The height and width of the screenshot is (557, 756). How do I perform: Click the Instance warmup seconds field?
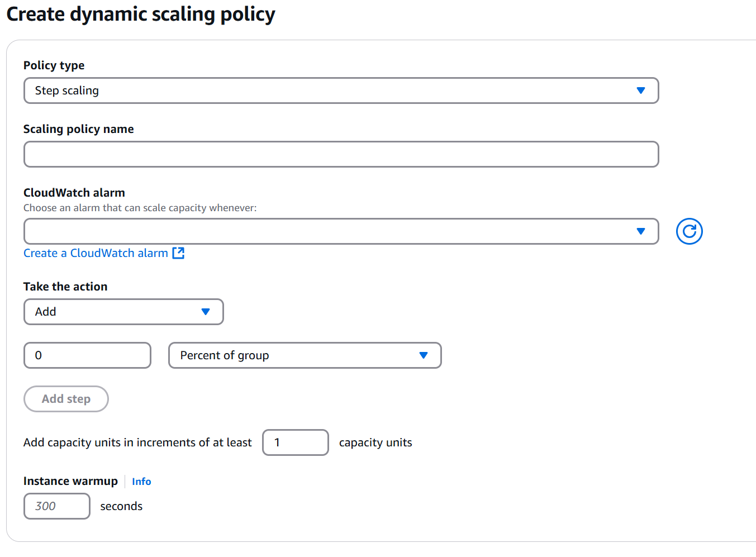click(56, 506)
